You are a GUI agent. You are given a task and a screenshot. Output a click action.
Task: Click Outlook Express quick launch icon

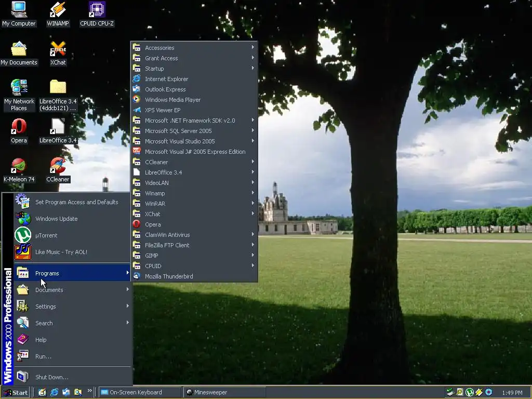66,392
